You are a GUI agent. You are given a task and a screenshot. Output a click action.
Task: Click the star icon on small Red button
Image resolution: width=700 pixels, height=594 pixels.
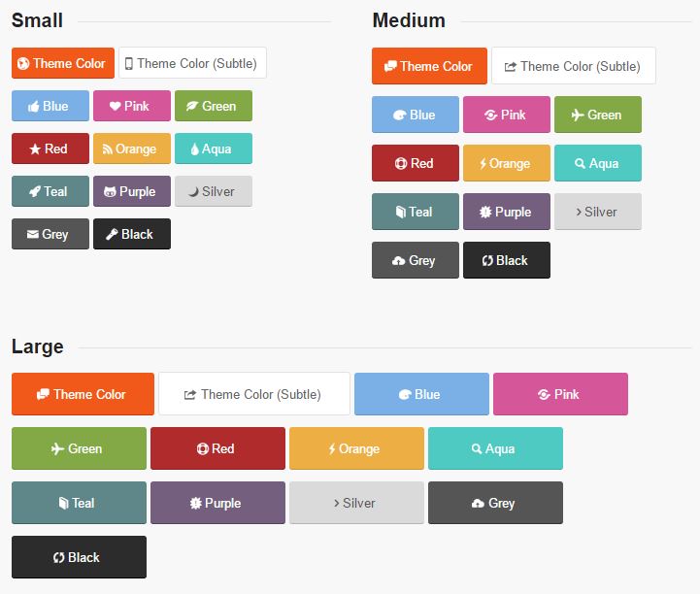[35, 149]
